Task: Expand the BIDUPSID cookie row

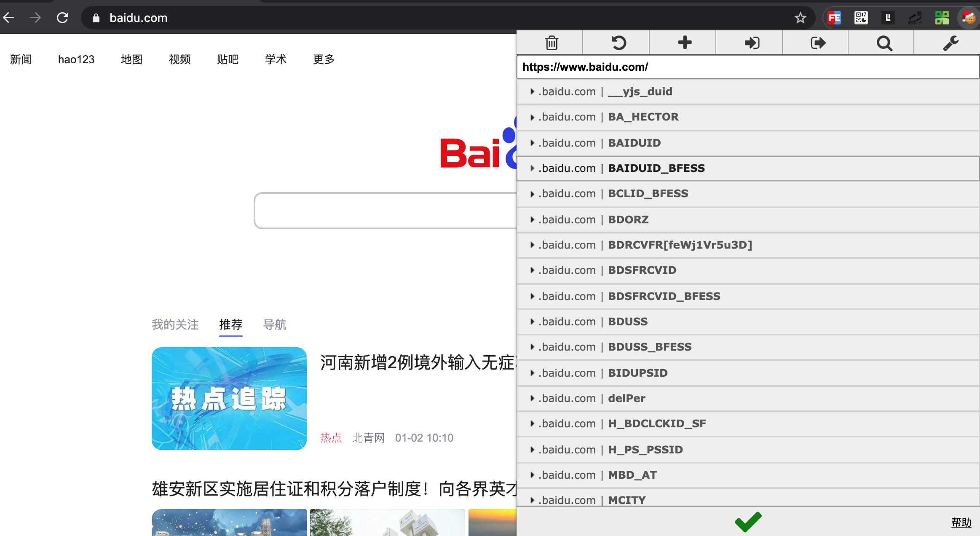Action: point(748,373)
